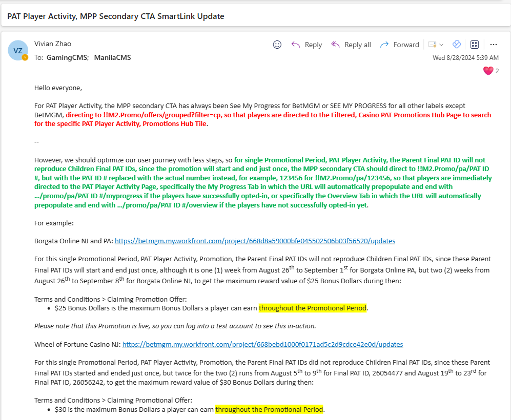Open the apps grid icon
511x420 pixels.
pyautogui.click(x=475, y=45)
